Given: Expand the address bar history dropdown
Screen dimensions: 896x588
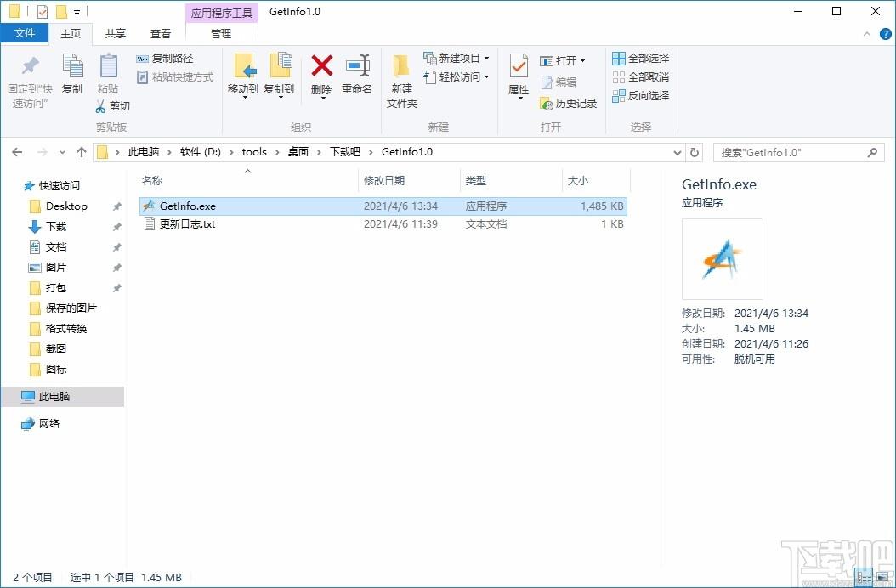Looking at the screenshot, I should [678, 153].
